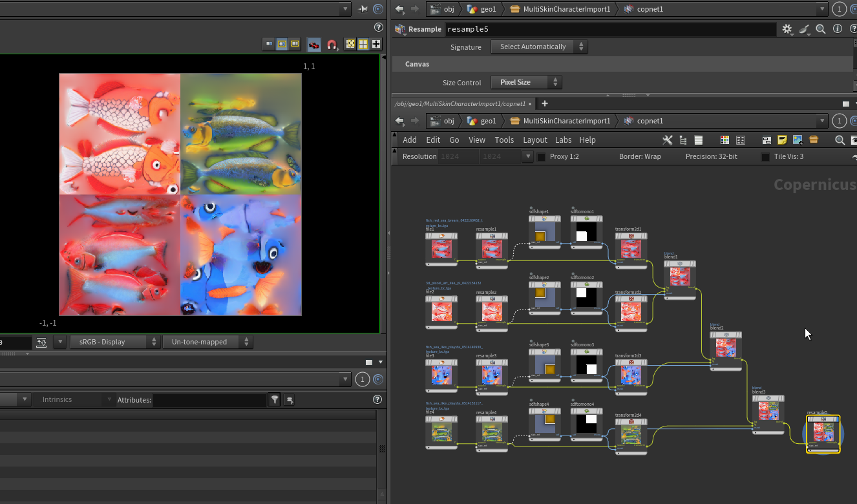Open viewer help question mark icon
The image size is (857, 504).
(379, 27)
